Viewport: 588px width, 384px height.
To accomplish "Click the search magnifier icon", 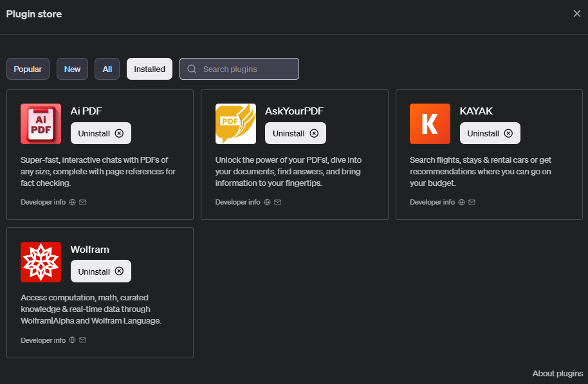I will pos(192,69).
